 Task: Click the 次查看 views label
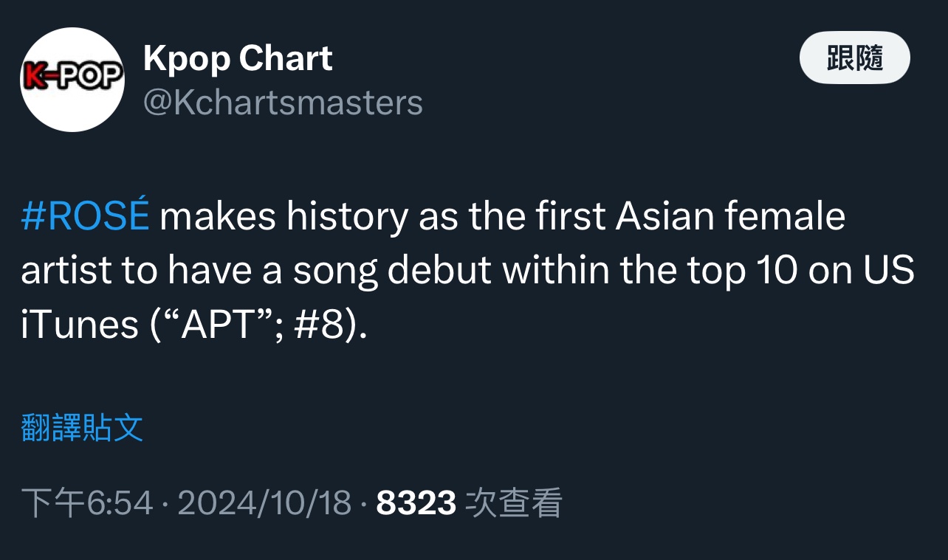pos(514,503)
